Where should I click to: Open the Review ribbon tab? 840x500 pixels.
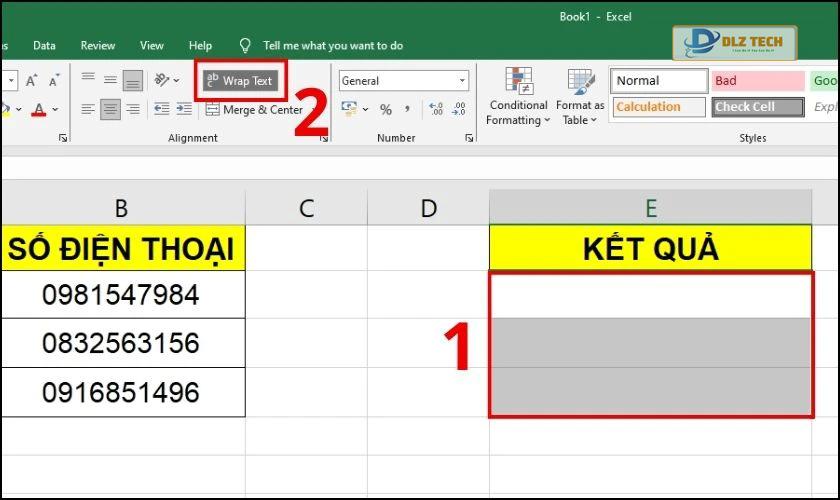pos(98,46)
